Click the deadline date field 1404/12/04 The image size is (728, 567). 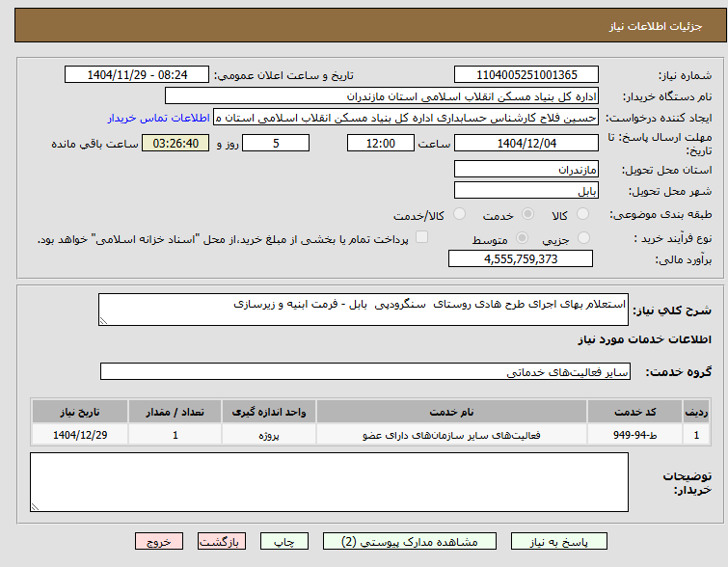pos(526,143)
